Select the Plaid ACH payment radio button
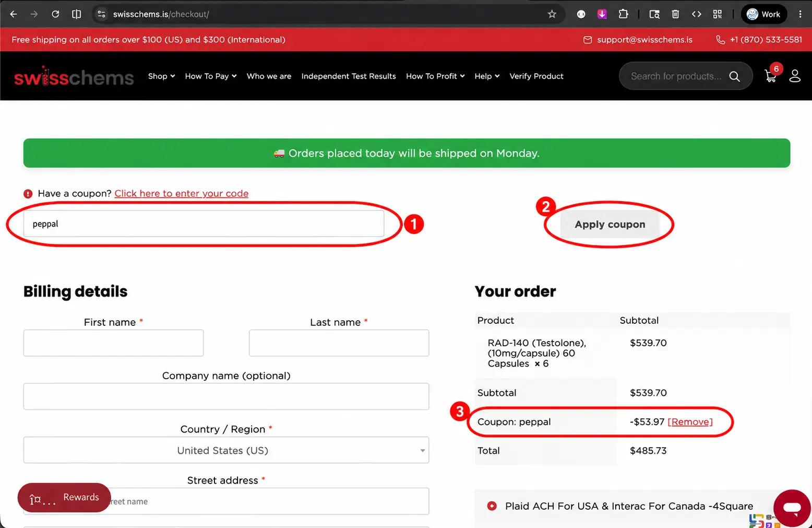The height and width of the screenshot is (528, 812). [492, 506]
